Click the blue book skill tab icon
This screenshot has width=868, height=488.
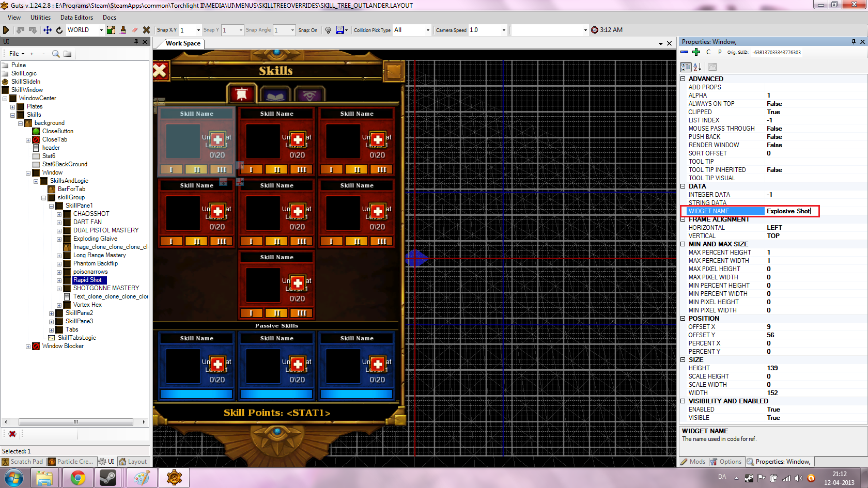[275, 95]
